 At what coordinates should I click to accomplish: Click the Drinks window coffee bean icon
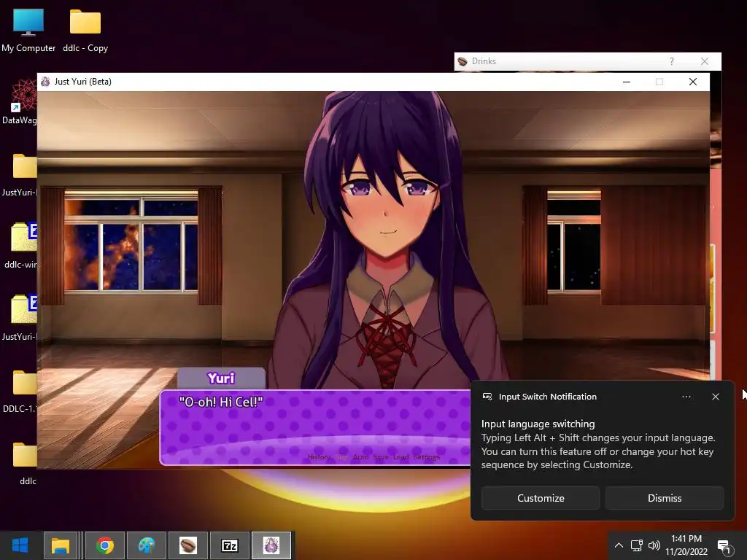[462, 61]
